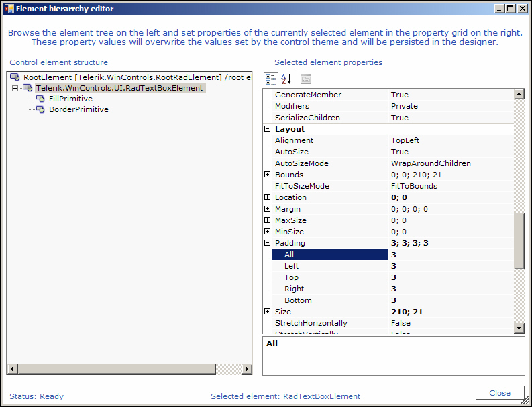The height and width of the screenshot is (407, 532).
Task: Click the Padding value 3; 3; 3; 3
Action: 409,243
